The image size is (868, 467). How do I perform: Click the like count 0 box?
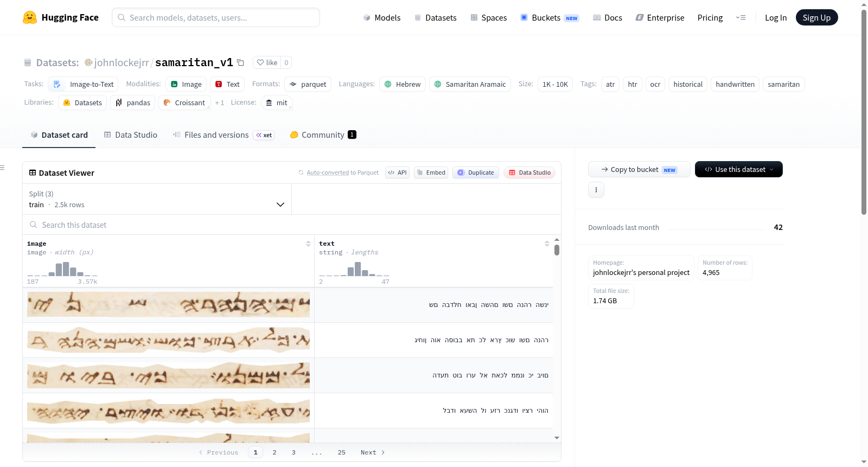(286, 62)
